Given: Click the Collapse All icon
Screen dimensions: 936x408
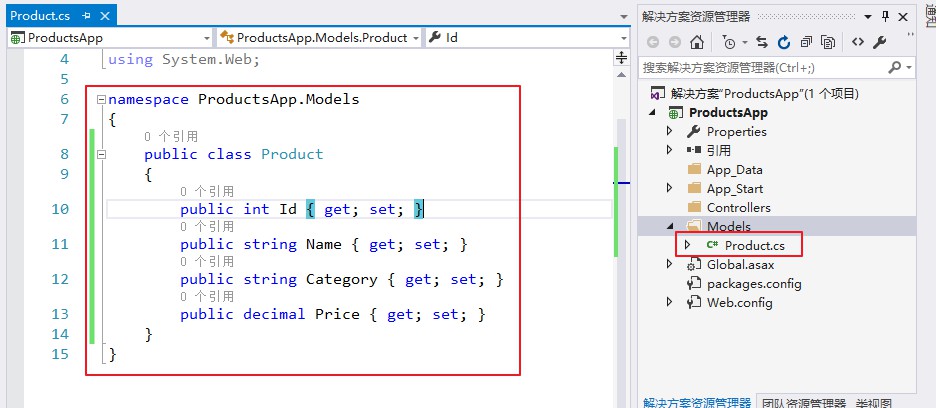Looking at the screenshot, I should (x=807, y=42).
